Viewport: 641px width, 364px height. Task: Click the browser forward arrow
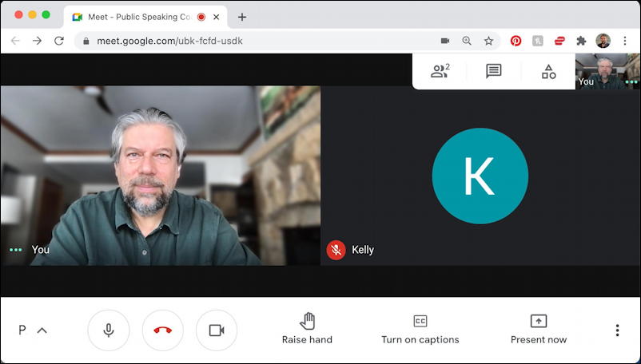click(x=38, y=41)
